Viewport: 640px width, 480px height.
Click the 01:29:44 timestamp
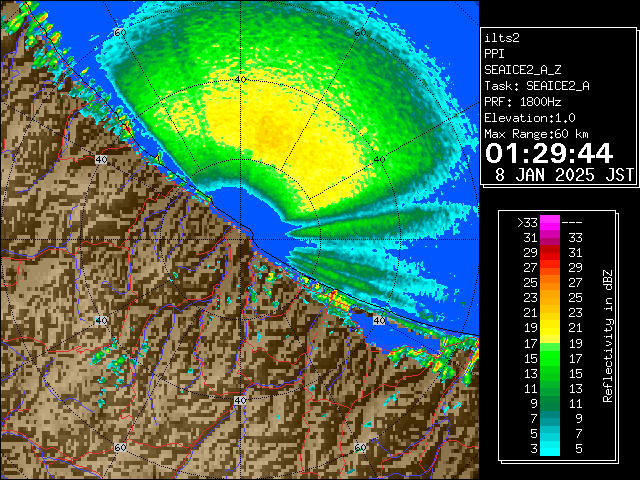(x=549, y=153)
